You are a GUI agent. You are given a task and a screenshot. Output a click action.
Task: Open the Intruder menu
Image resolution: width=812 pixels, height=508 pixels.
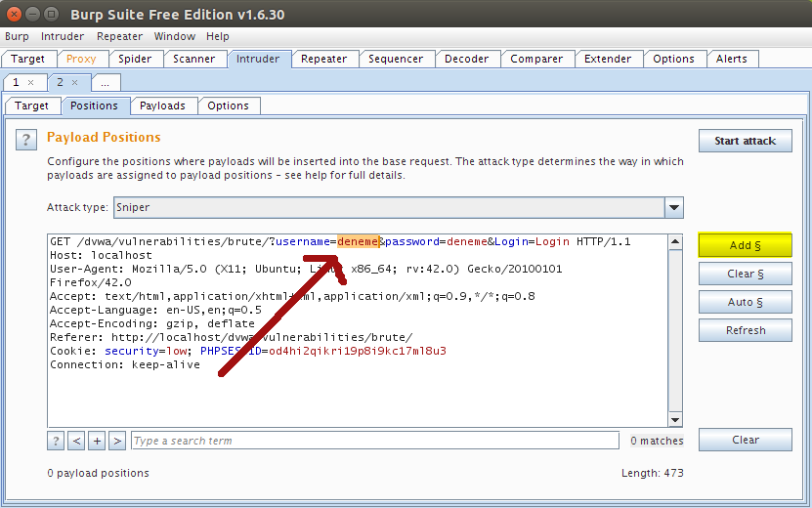[x=63, y=36]
